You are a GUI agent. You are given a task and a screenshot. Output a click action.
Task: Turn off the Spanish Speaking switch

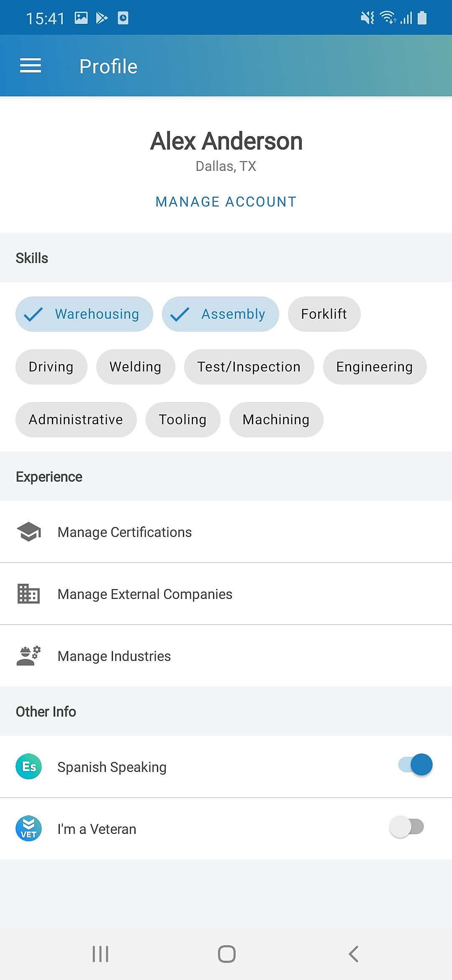click(x=415, y=765)
